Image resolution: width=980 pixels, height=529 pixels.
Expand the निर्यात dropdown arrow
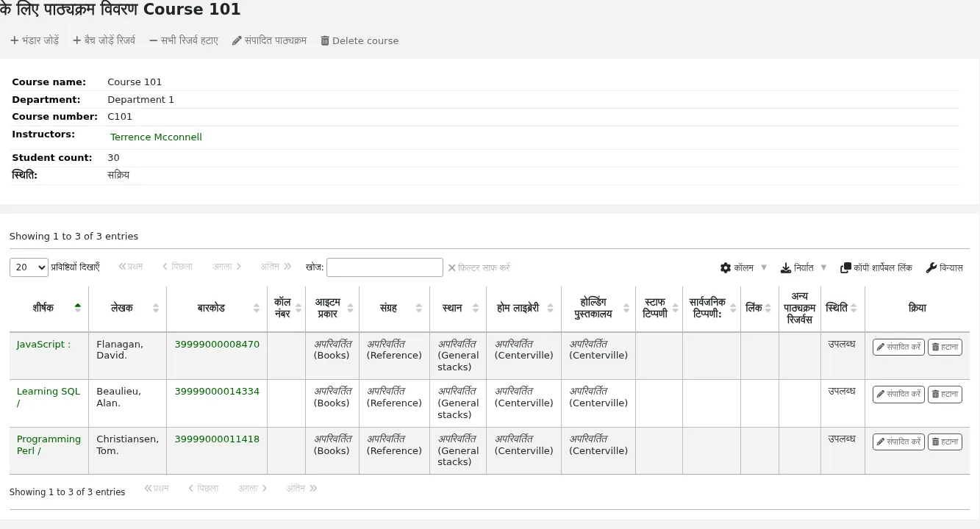point(823,267)
